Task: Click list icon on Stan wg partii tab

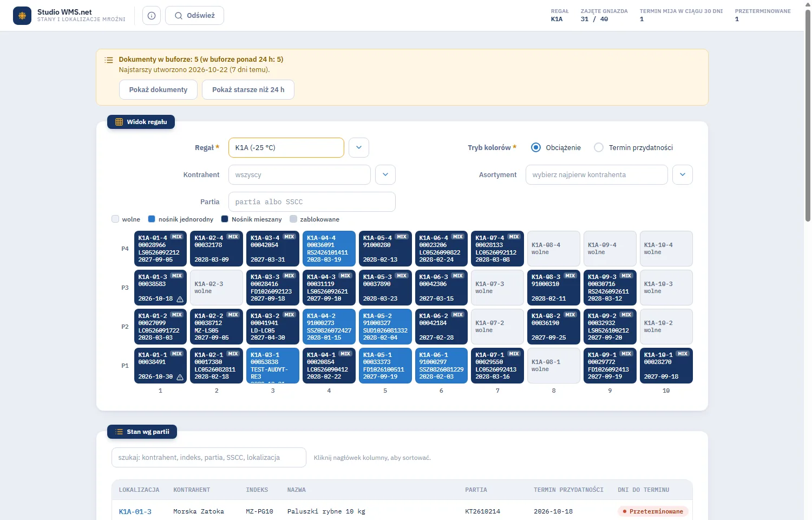Action: [119, 432]
